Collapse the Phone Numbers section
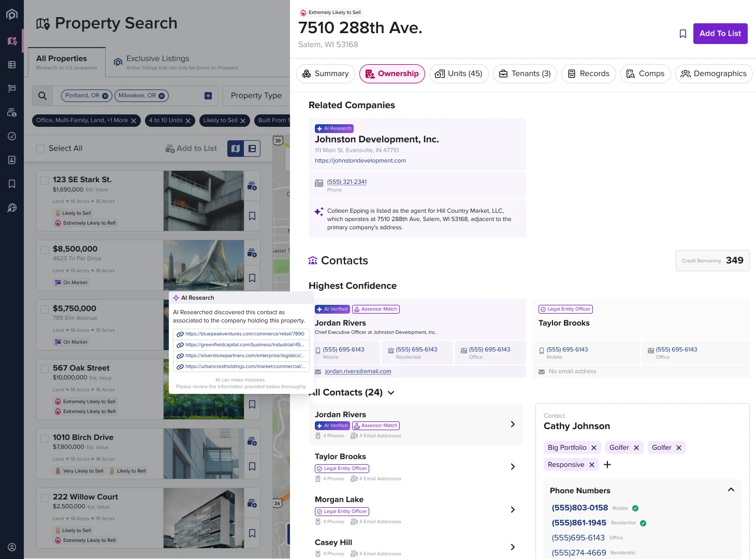 [731, 490]
